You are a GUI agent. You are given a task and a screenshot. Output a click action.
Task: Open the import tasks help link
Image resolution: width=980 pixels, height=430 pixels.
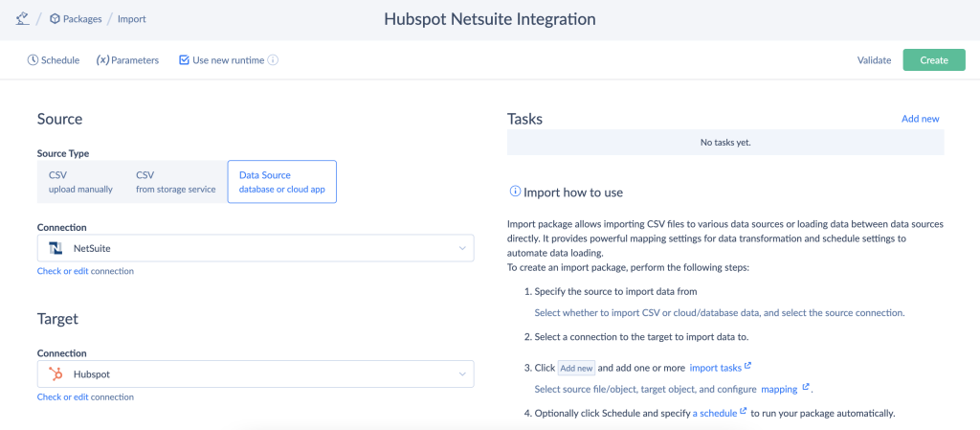716,367
